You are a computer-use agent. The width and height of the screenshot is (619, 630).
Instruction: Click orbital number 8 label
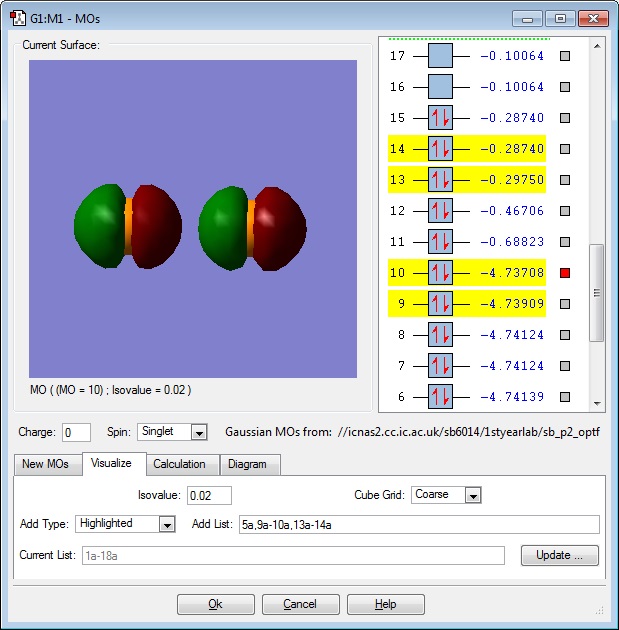point(401,335)
